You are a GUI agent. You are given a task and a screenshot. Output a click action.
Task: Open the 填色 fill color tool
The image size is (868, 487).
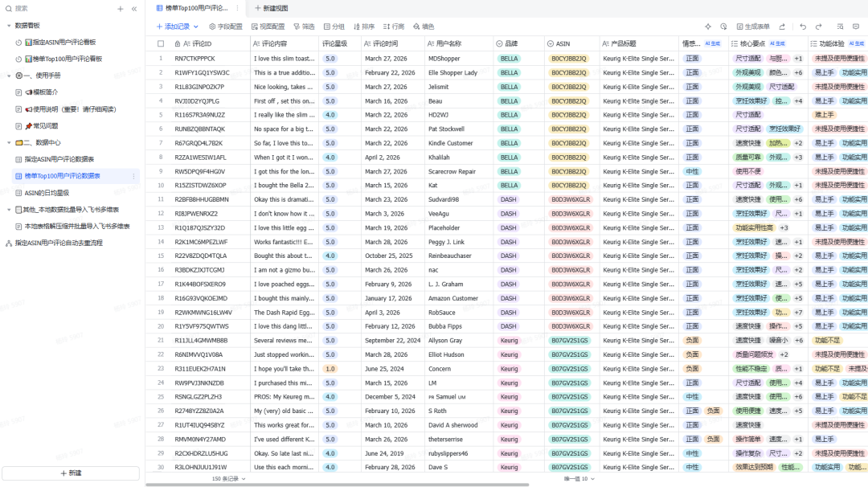pyautogui.click(x=423, y=27)
